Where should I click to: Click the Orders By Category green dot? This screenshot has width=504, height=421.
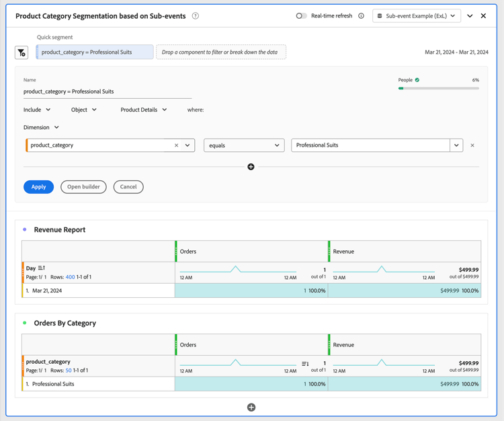coord(25,323)
